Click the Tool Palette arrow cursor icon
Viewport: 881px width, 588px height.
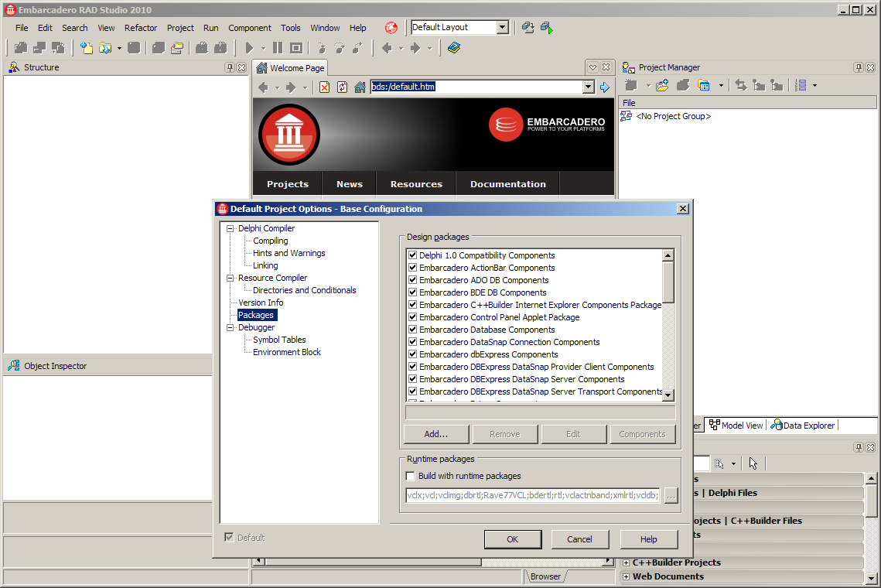click(753, 463)
